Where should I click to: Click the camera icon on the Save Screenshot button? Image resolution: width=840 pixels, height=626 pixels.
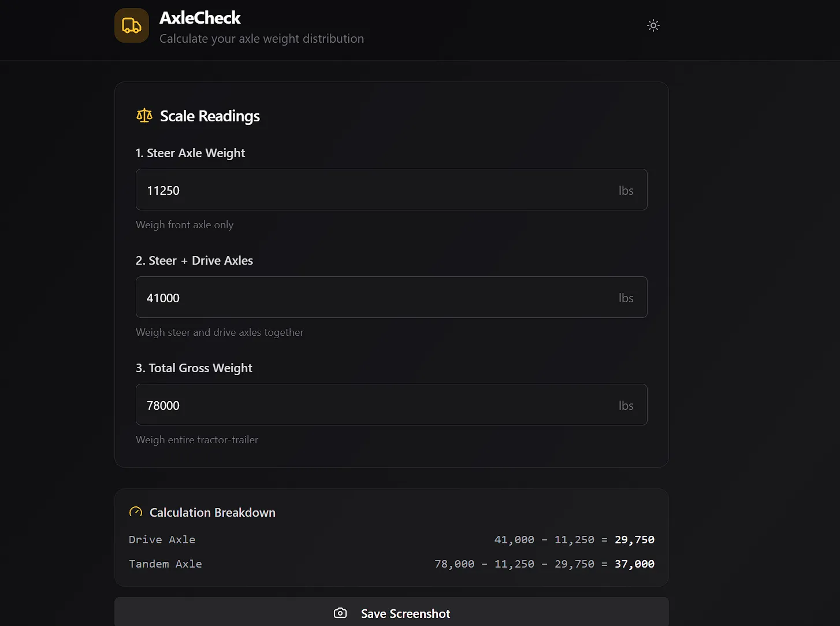(340, 613)
